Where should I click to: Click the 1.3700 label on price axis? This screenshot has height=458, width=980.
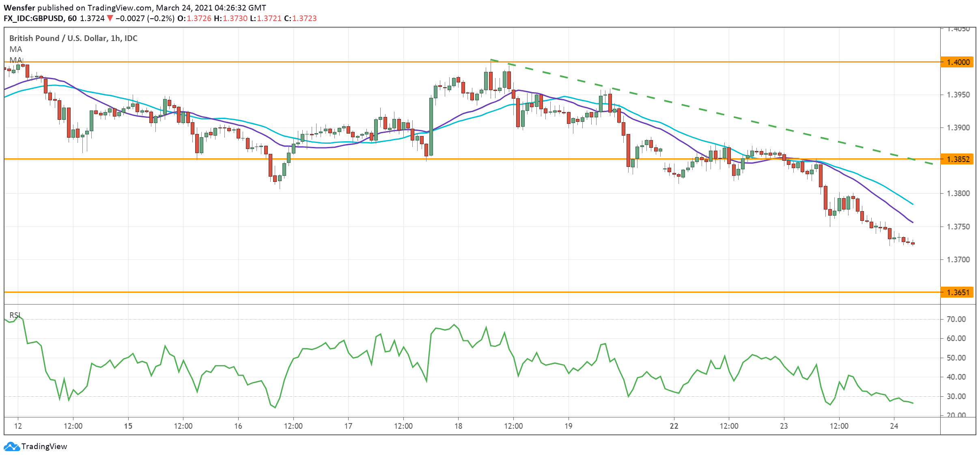click(x=958, y=260)
